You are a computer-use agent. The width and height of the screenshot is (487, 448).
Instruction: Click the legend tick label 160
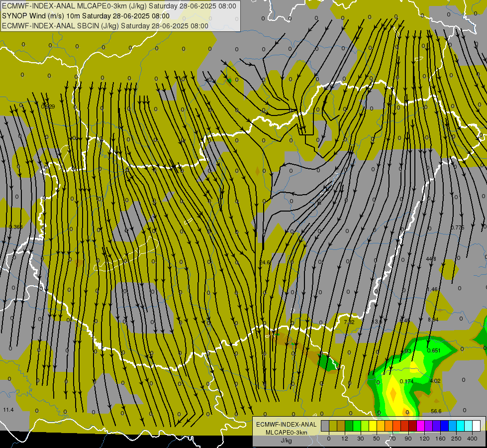[x=440, y=439]
